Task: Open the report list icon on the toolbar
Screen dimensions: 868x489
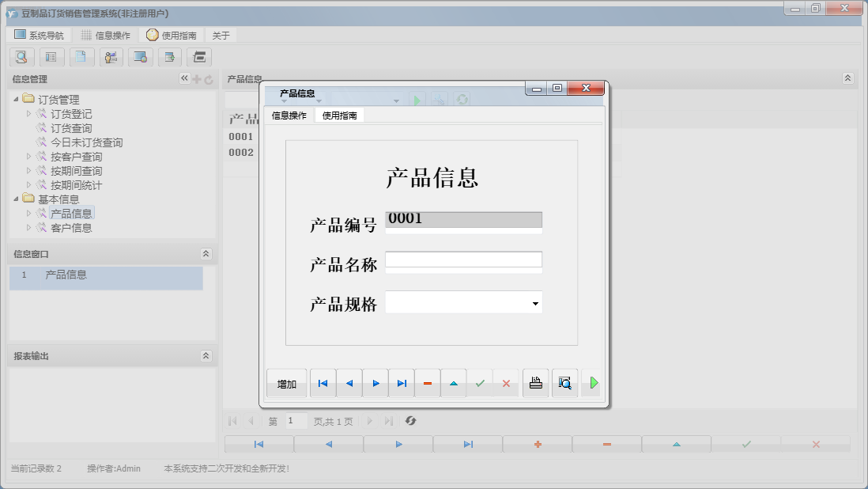Action: (x=51, y=57)
